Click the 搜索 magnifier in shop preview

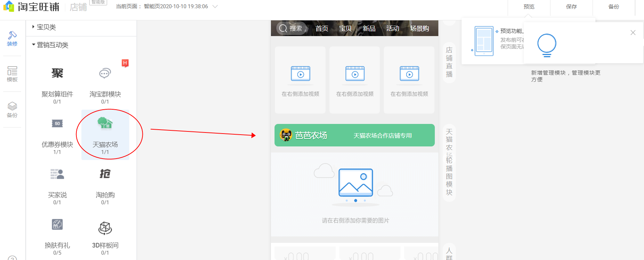[x=283, y=28]
